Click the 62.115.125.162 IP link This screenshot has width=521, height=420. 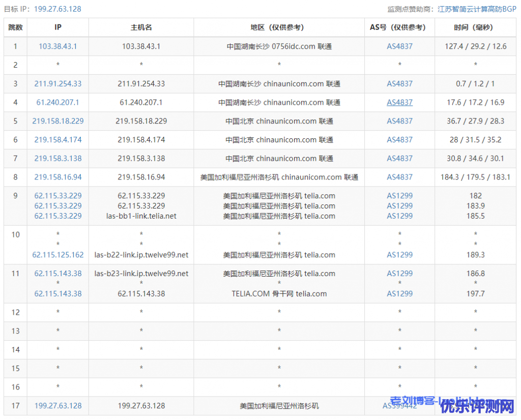pyautogui.click(x=57, y=255)
